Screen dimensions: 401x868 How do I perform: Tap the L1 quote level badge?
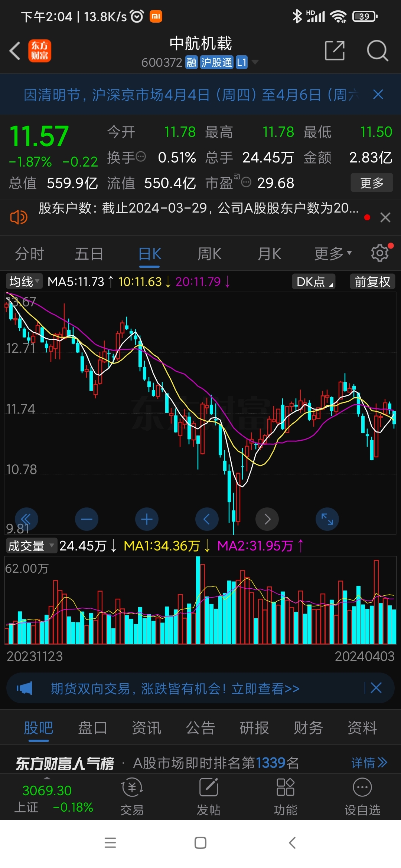click(x=242, y=62)
